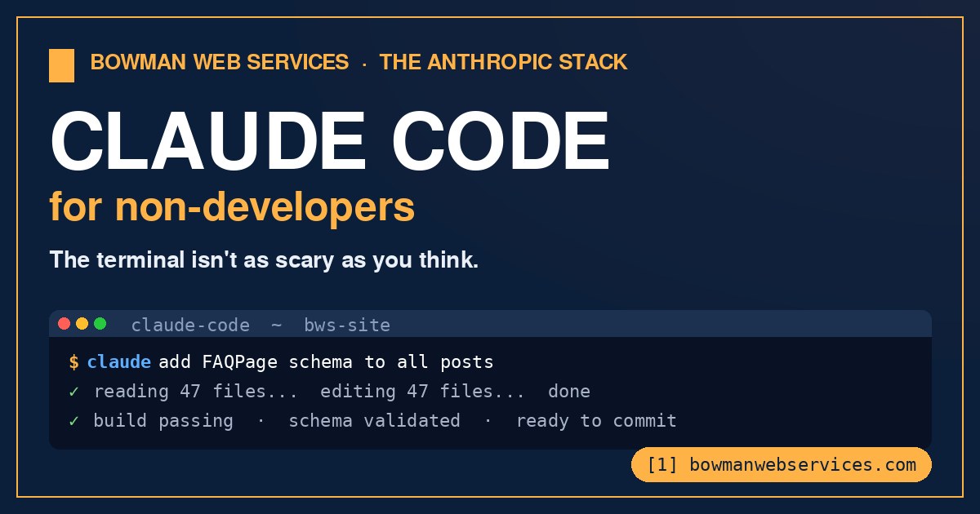The height and width of the screenshot is (514, 980).
Task: Select 'add FAQPage schema to all posts' text
Action: (x=326, y=361)
